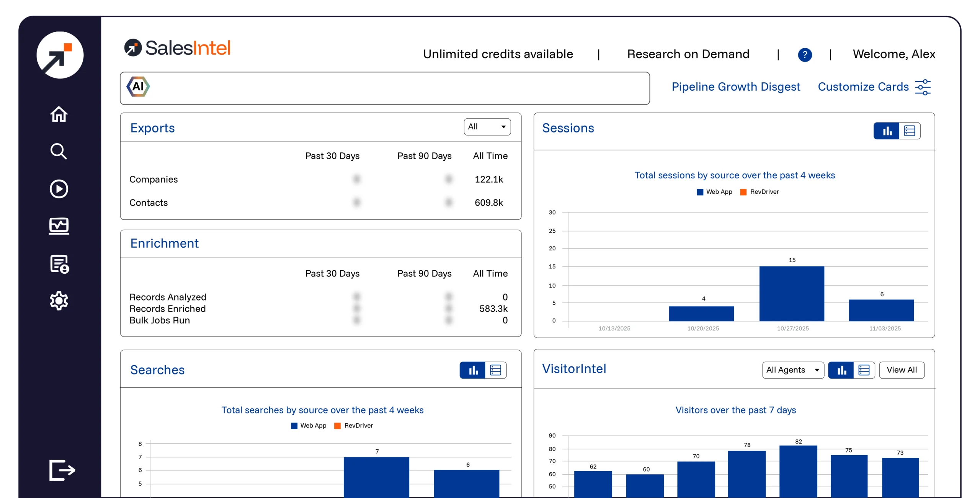Switch Sessions card to chart view
This screenshot has height=498, width=980.
click(886, 131)
